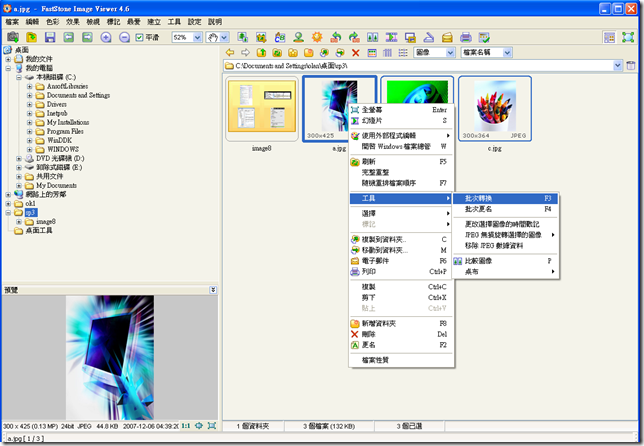Collapse the 預覽 preview panel
Screen dimensions: 644x446
[213, 290]
